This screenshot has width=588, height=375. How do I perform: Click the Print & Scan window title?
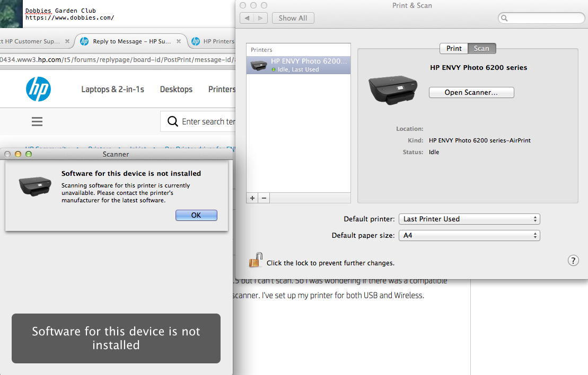(x=412, y=5)
